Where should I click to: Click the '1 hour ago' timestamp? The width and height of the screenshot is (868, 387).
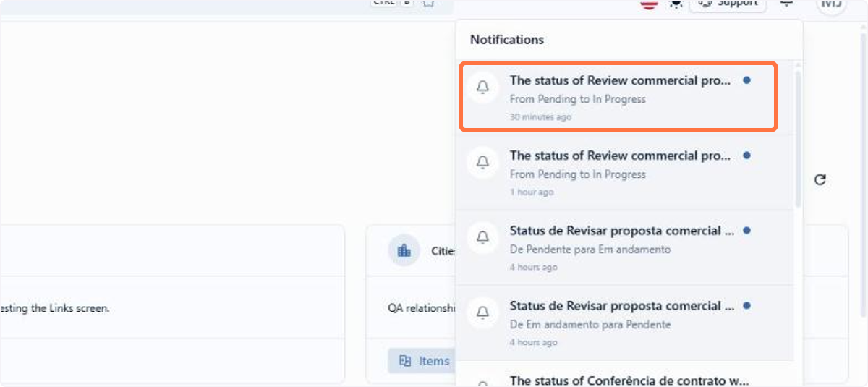click(531, 192)
